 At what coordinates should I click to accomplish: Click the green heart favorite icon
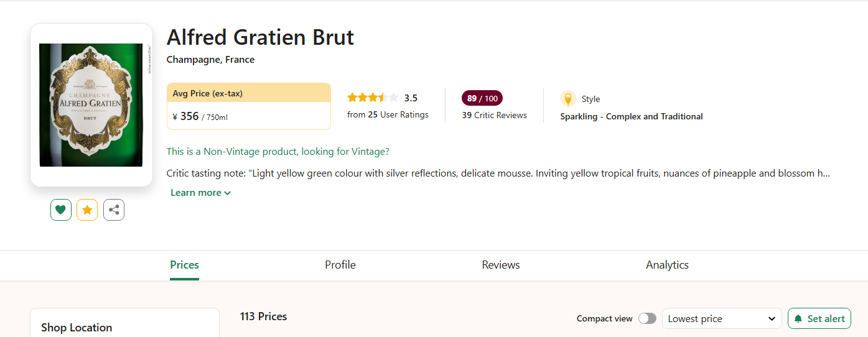point(61,210)
